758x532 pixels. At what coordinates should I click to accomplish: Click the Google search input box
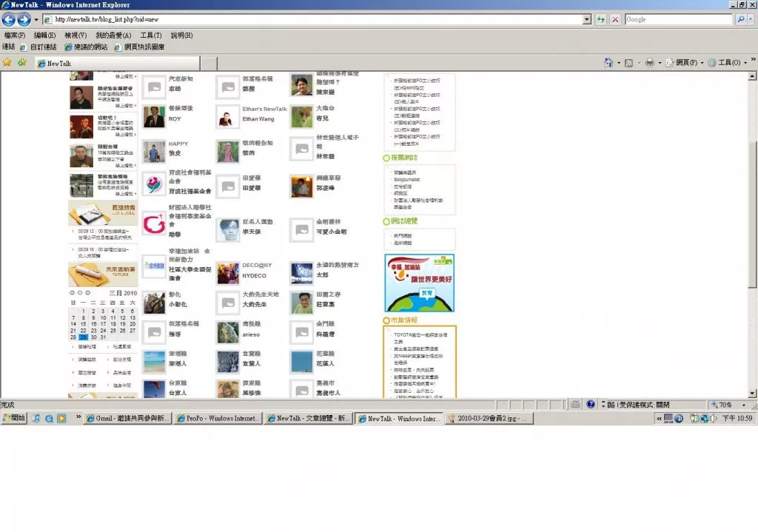(x=677, y=19)
